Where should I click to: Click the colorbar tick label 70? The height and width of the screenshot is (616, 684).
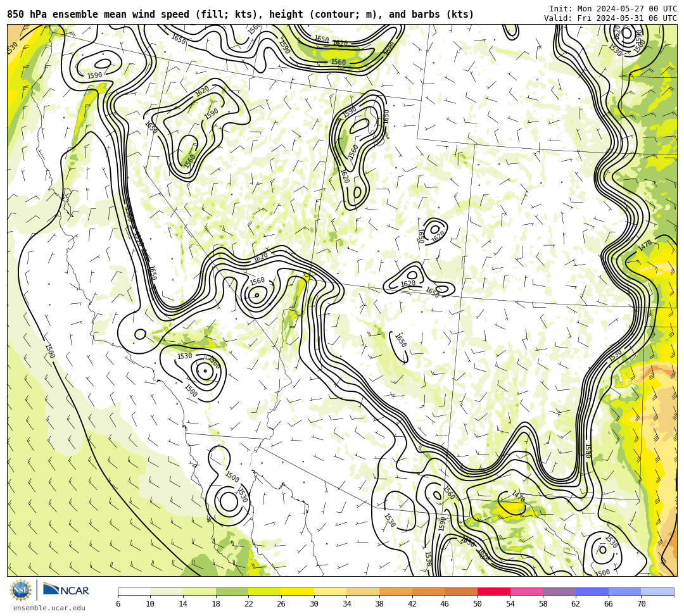(641, 604)
